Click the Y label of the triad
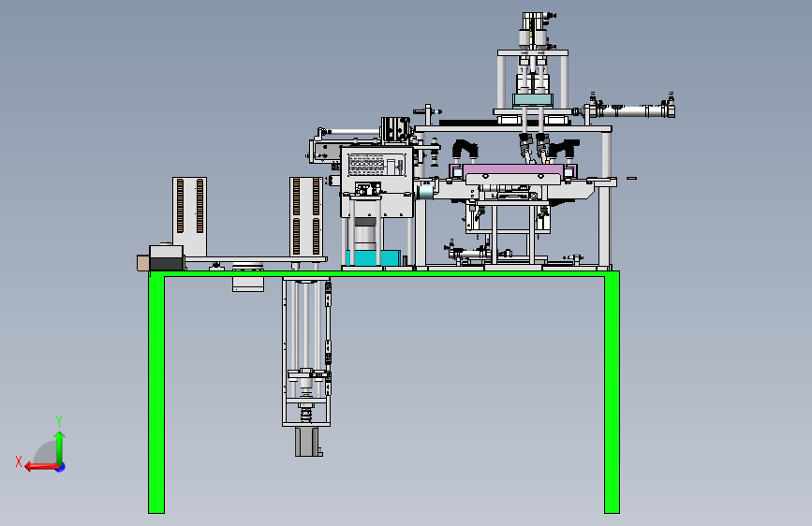Screen dimensions: 812x526 [x=59, y=421]
